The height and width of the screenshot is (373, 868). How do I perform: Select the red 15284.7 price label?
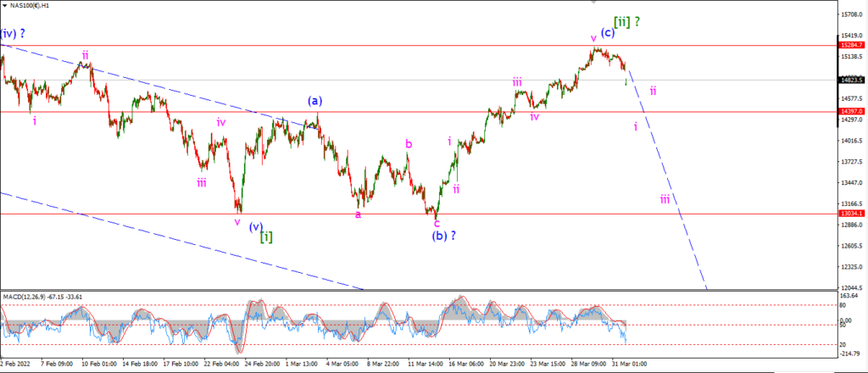pos(853,46)
